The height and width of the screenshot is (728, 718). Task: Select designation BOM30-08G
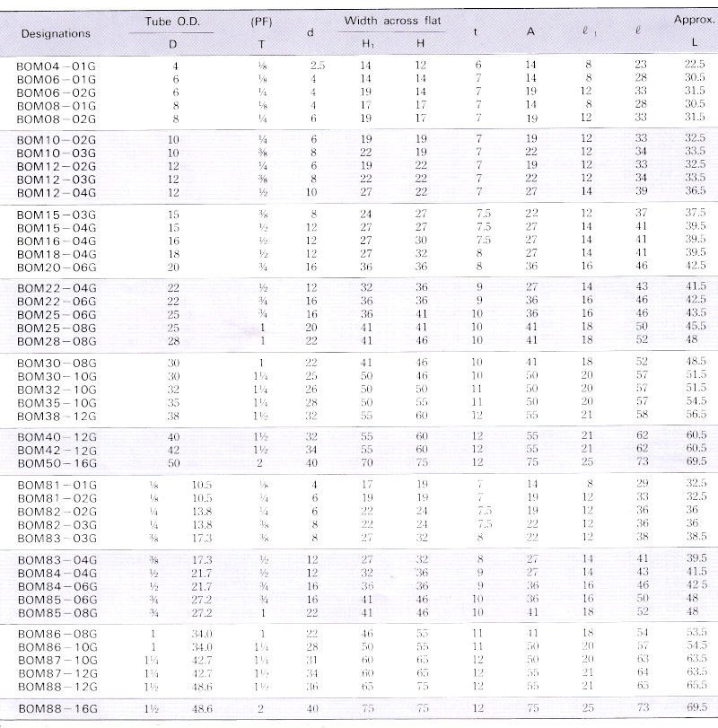click(x=57, y=364)
